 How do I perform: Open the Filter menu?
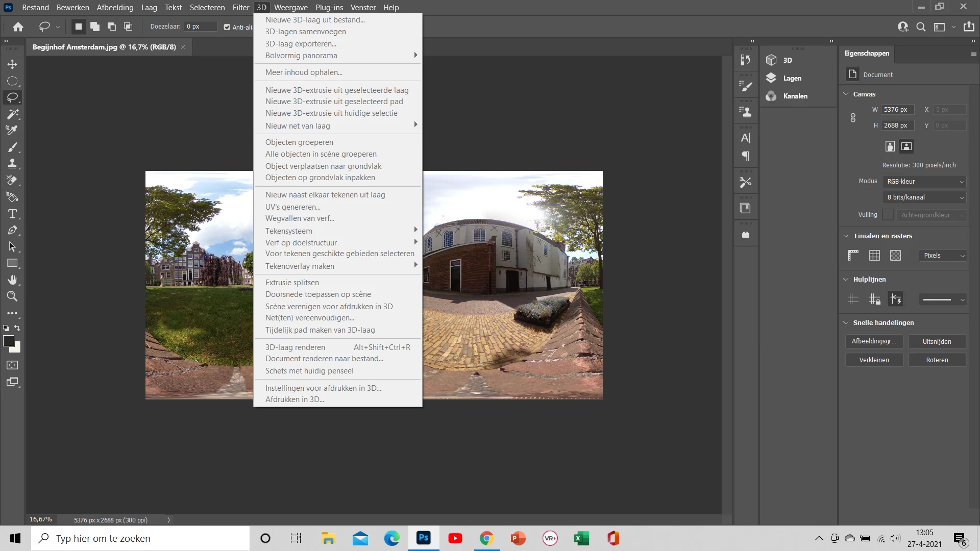click(240, 8)
